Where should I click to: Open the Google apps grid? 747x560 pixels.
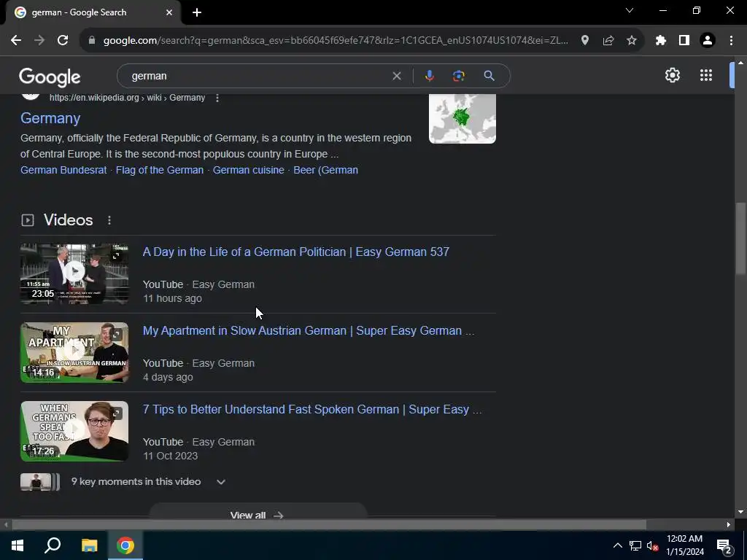coord(706,75)
